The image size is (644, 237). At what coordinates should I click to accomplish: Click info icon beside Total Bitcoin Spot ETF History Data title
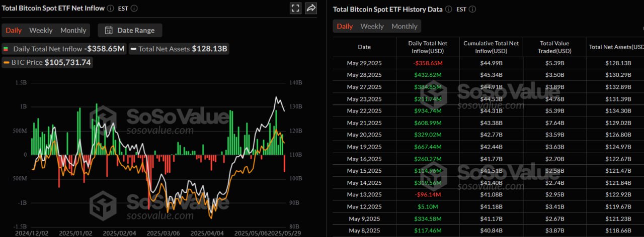pos(449,9)
